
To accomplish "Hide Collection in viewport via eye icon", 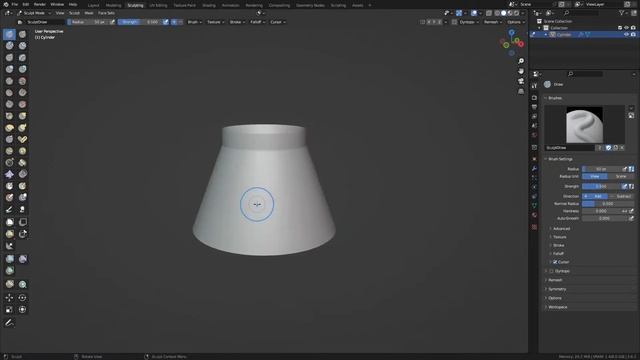I will coord(627,28).
